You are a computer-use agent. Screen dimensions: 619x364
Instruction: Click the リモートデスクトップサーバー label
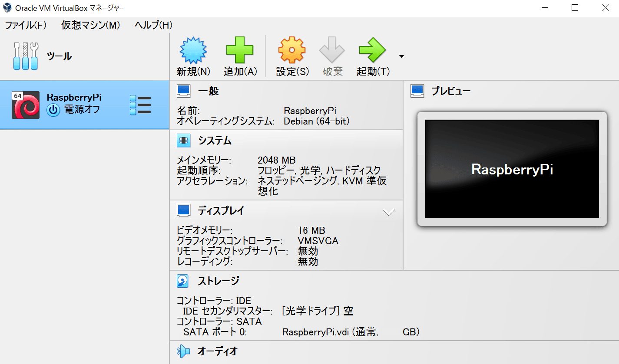[232, 251]
